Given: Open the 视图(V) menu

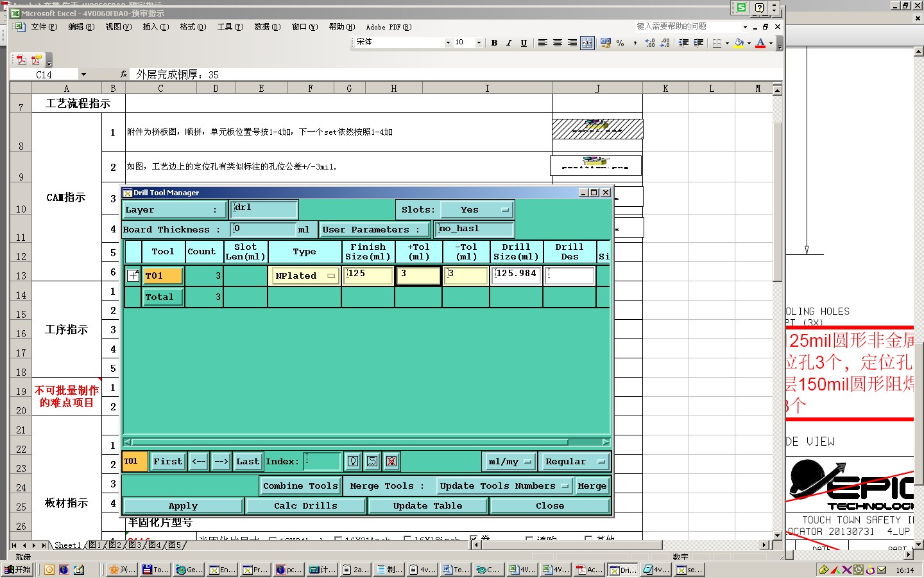Looking at the screenshot, I should click(118, 27).
